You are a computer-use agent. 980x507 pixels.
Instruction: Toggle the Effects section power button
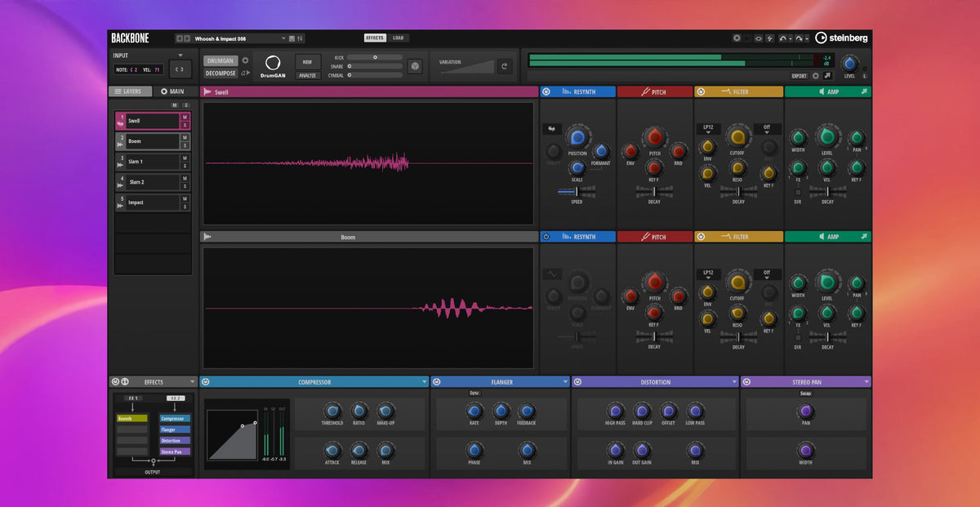point(115,382)
